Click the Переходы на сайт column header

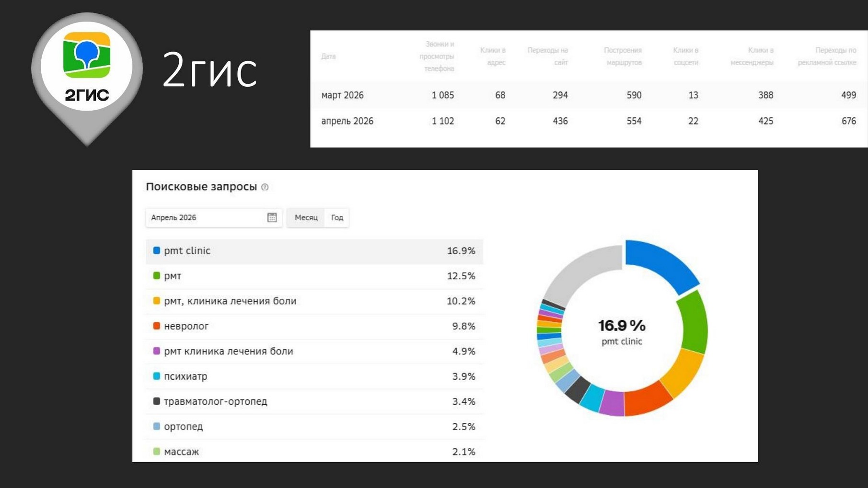[547, 57]
